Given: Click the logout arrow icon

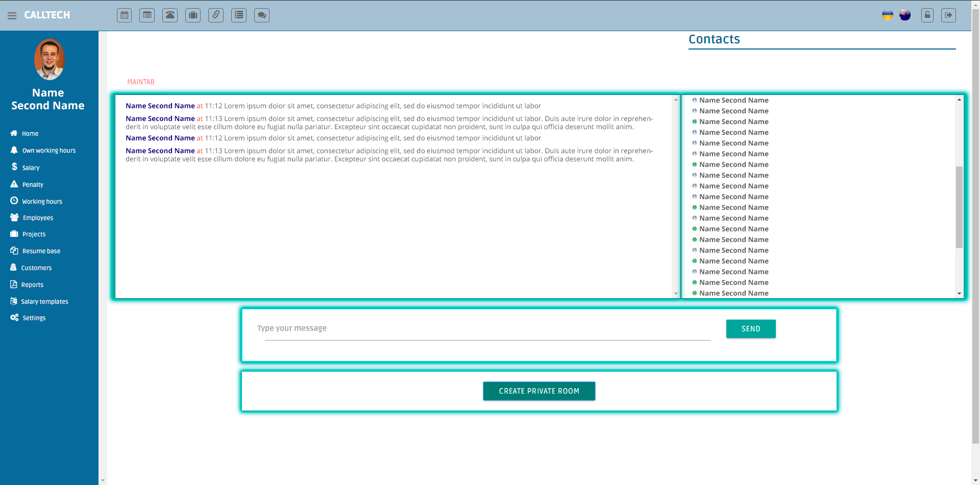Looking at the screenshot, I should [x=948, y=15].
